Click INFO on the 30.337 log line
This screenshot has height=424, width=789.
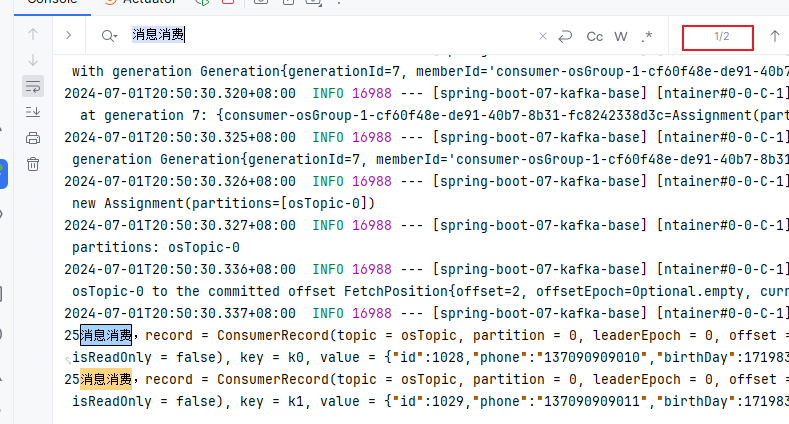(x=328, y=313)
